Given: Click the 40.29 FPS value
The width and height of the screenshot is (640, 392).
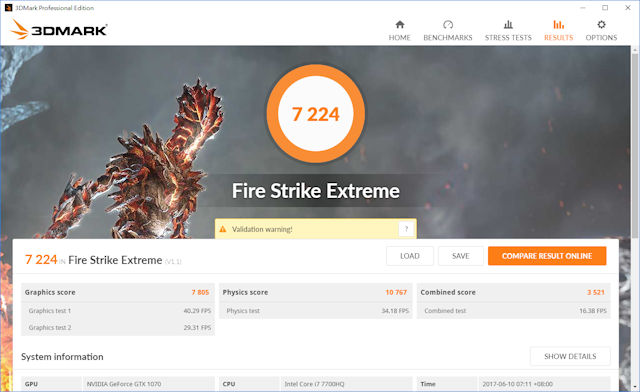Looking at the screenshot, I should [197, 311].
